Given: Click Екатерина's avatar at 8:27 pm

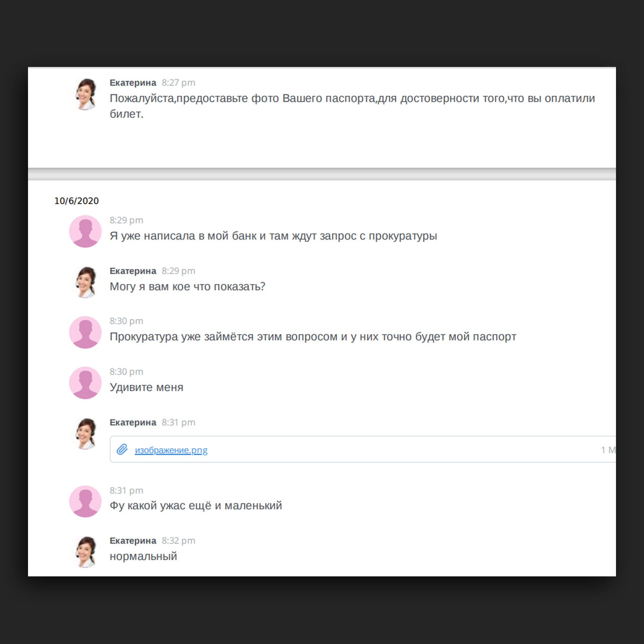Looking at the screenshot, I should tap(85, 94).
